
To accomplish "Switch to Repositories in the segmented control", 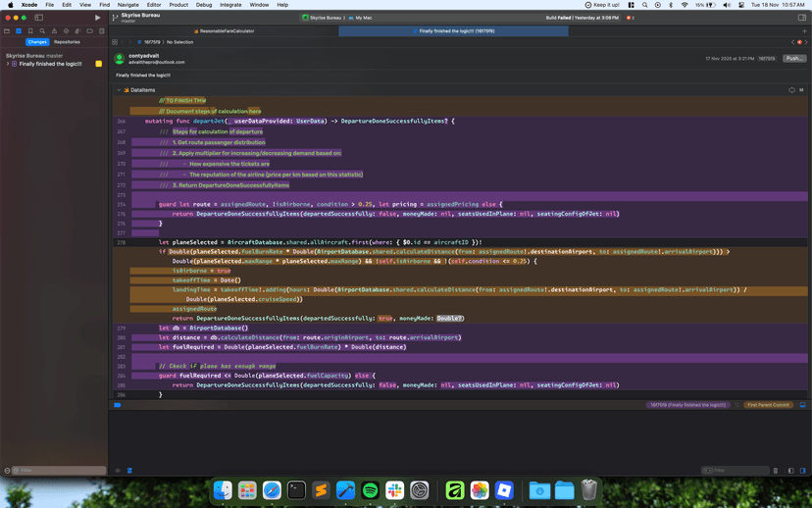I will [67, 42].
